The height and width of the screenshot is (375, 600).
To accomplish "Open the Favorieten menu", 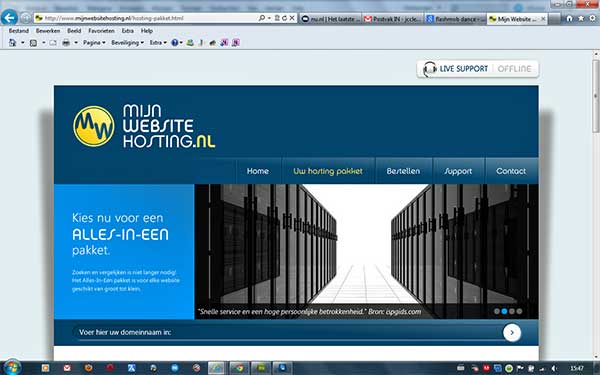I will pyautogui.click(x=101, y=31).
